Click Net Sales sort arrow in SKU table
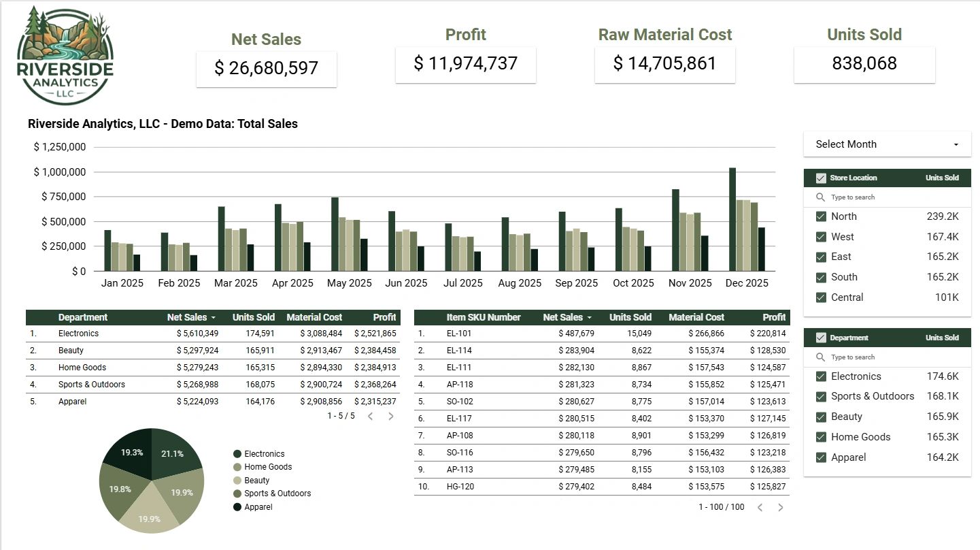980x550 pixels. [589, 318]
